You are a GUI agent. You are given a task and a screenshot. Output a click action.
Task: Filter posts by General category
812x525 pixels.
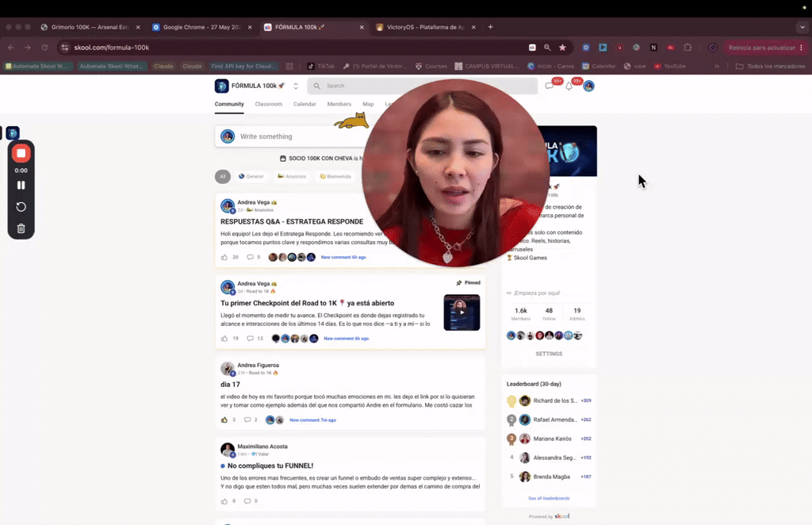(251, 177)
